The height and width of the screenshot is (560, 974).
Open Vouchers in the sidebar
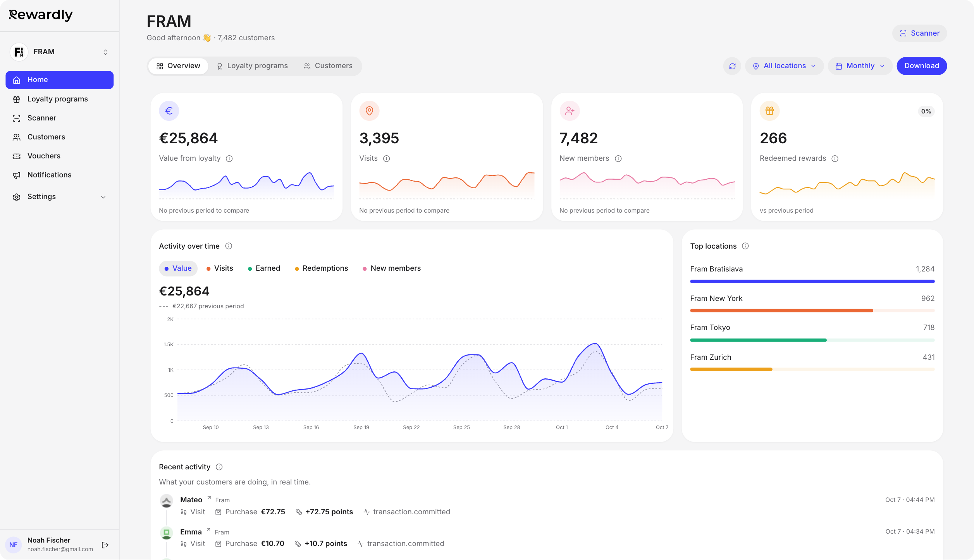click(60, 156)
